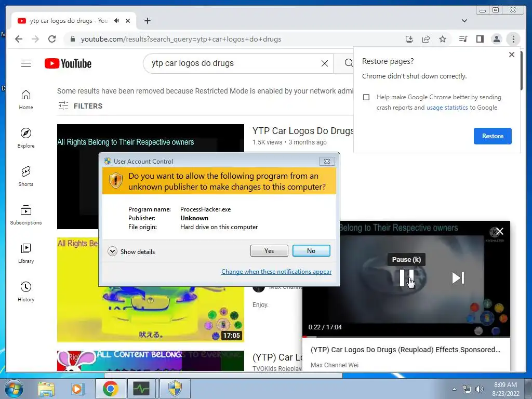Open search FILTERS
The height and width of the screenshot is (399, 532).
(80, 106)
